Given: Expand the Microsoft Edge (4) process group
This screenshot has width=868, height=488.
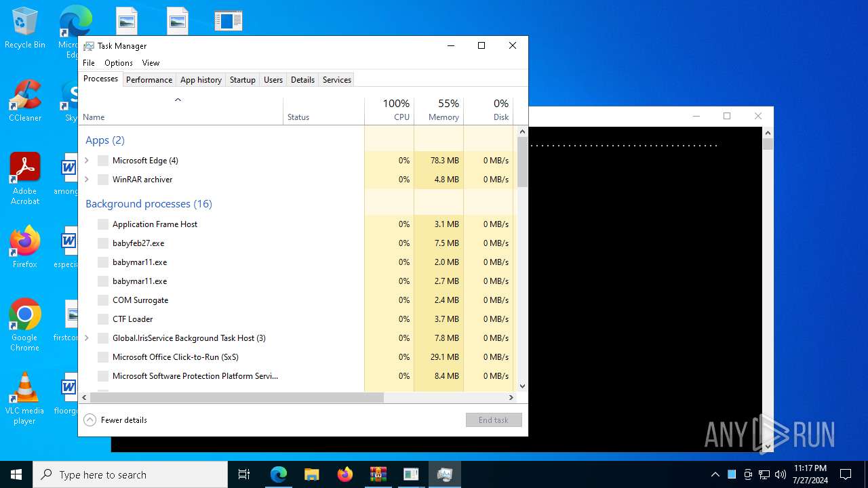Looking at the screenshot, I should click(x=87, y=161).
